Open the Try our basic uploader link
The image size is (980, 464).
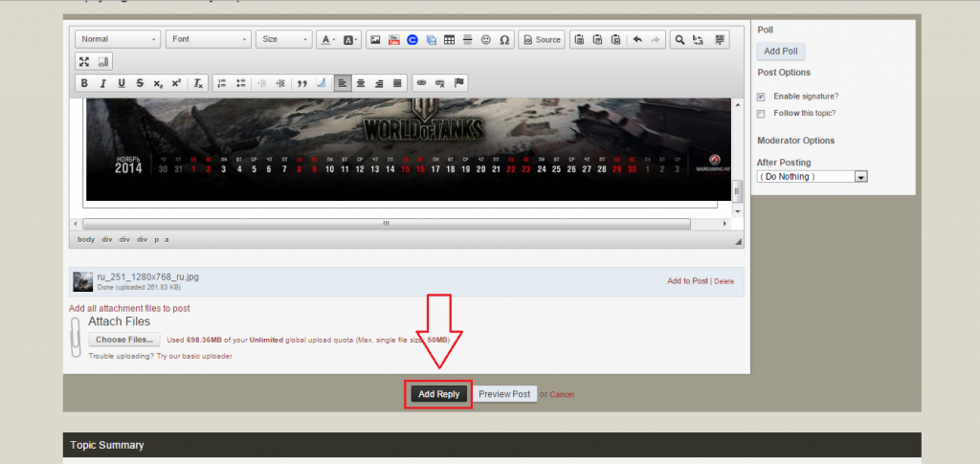(x=194, y=356)
